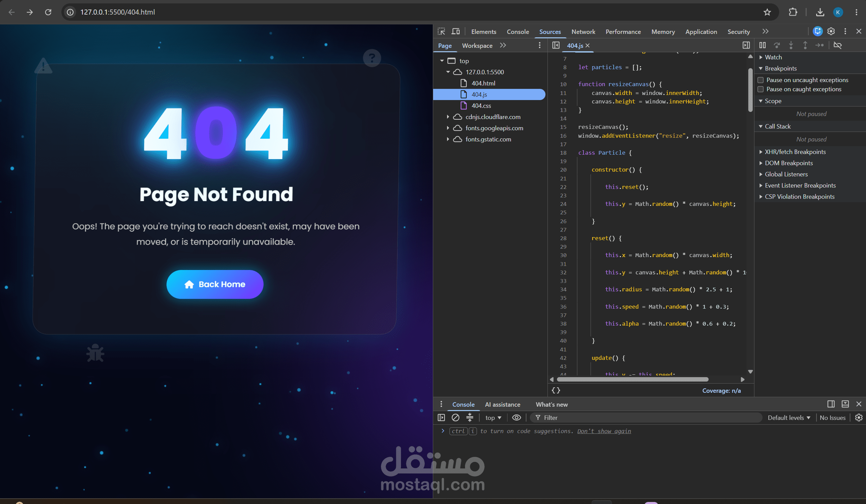Click the console Filter input
The width and height of the screenshot is (866, 504).
point(646,418)
